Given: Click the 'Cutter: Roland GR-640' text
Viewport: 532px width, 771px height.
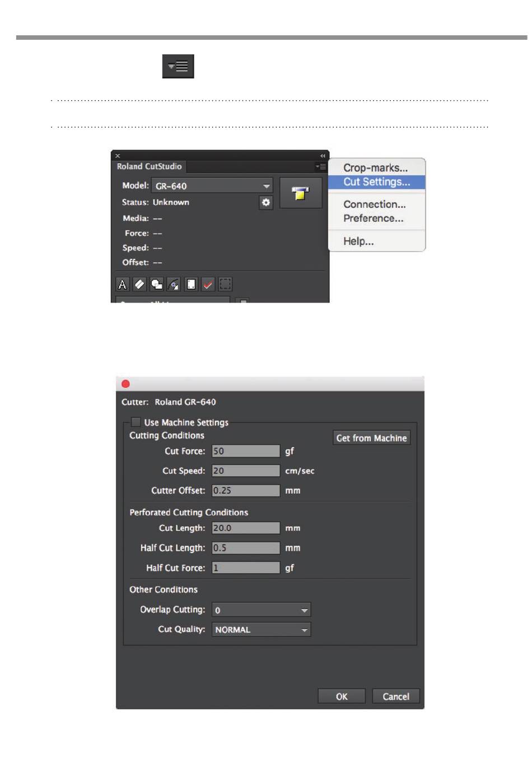Looking at the screenshot, I should click(x=169, y=402).
